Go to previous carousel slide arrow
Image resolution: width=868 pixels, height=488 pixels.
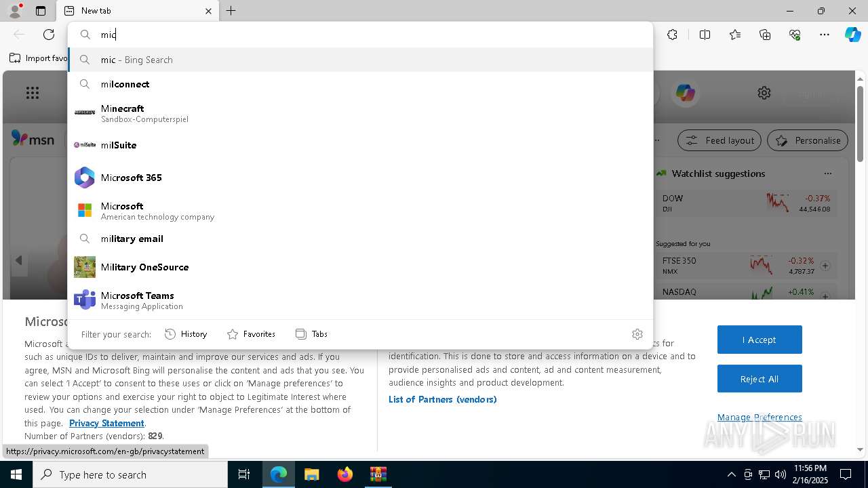click(19, 260)
